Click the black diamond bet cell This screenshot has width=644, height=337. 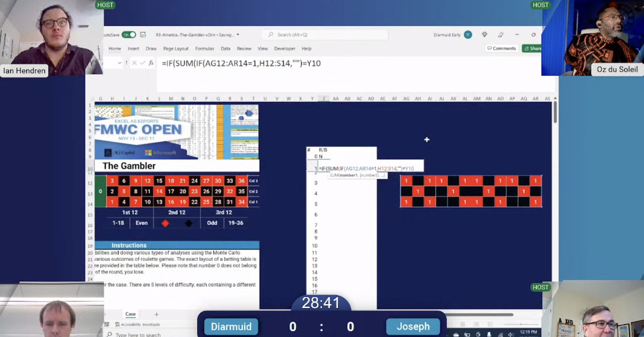coord(189,223)
